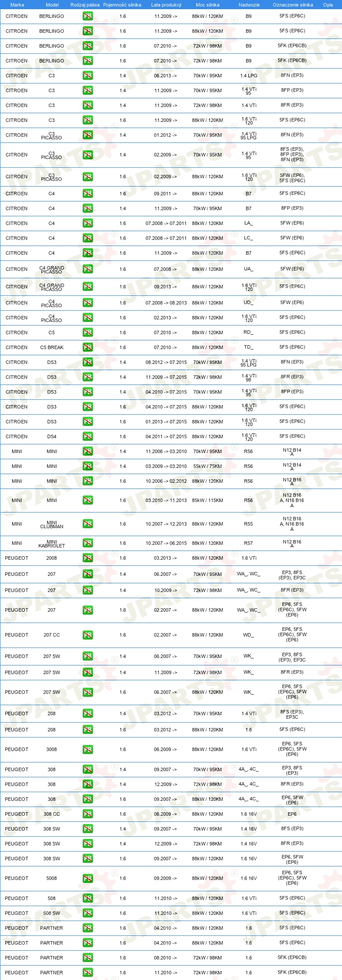Click the fuel icon for Peugeot 207 CC
Screen dimensions: 342x980
(x=87, y=635)
